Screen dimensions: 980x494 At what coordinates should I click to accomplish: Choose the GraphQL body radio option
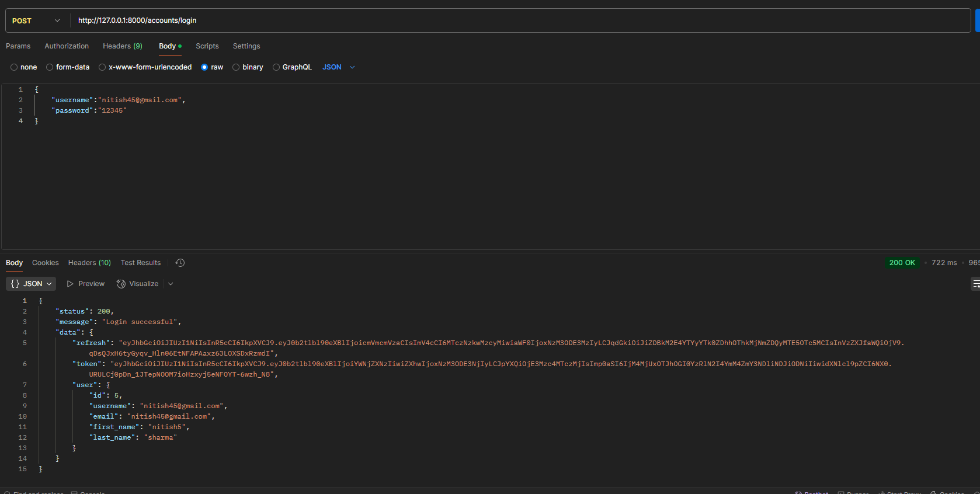(x=276, y=67)
